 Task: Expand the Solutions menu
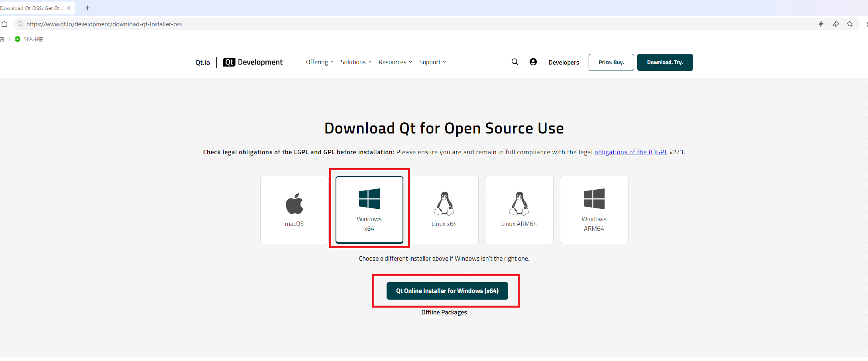point(356,62)
